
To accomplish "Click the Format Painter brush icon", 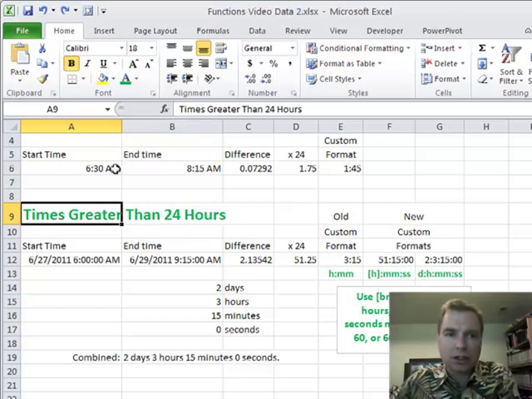I will (43, 79).
